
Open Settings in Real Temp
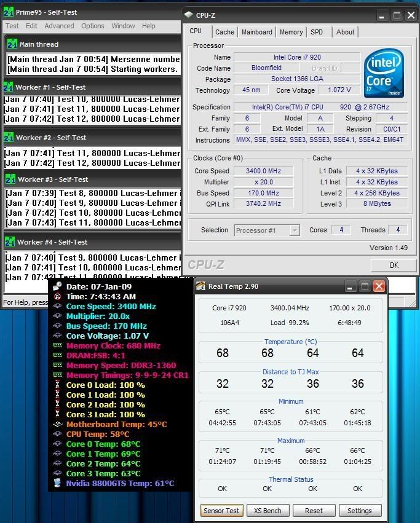[360, 511]
